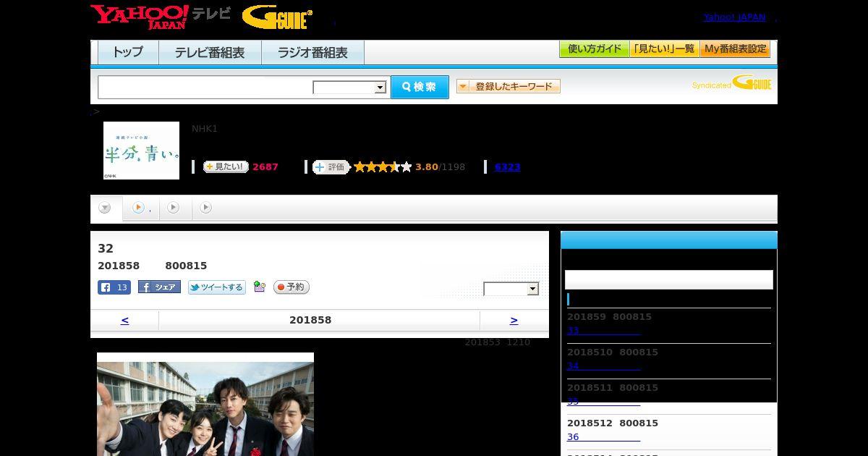The width and height of the screenshot is (868, 456).
Task: Click the 予約 record button
Action: 292,287
